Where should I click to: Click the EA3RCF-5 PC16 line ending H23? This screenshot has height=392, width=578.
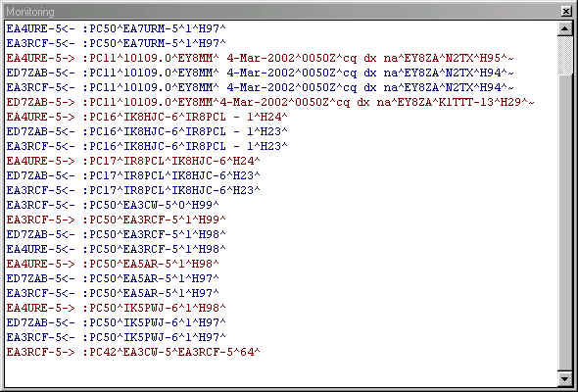click(x=147, y=146)
